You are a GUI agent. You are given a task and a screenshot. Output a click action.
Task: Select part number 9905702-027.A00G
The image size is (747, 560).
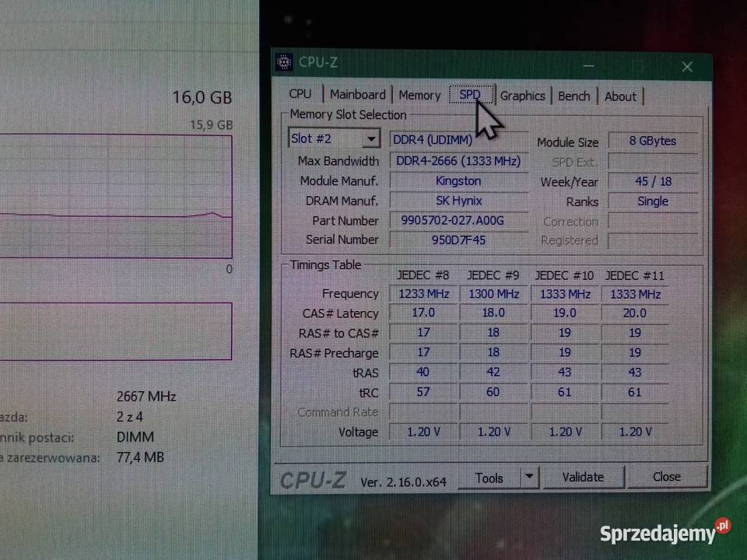459,220
